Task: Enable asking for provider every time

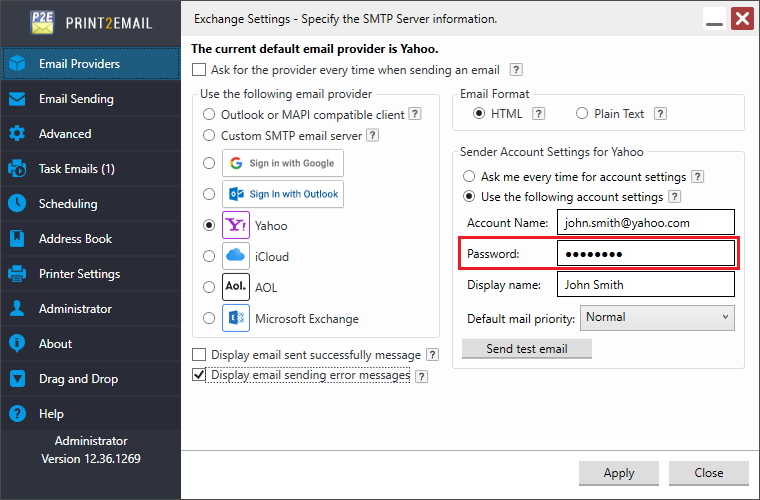Action: pyautogui.click(x=199, y=70)
